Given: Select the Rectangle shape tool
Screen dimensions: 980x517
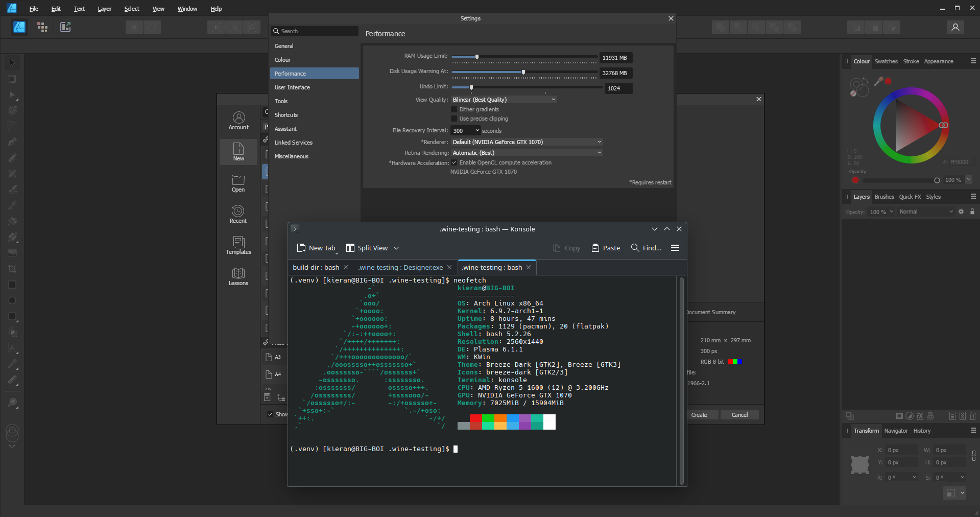Looking at the screenshot, I should (12, 285).
